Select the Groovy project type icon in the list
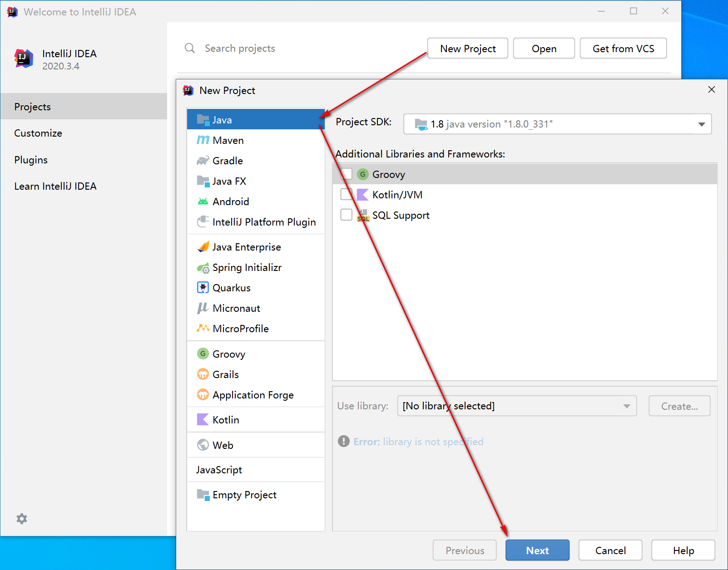 (203, 354)
